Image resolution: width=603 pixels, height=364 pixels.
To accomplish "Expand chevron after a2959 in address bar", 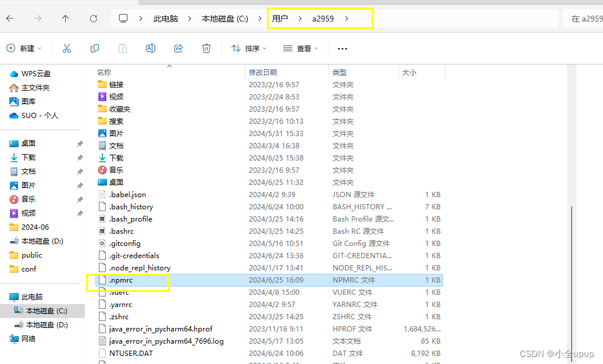I will click(x=347, y=19).
